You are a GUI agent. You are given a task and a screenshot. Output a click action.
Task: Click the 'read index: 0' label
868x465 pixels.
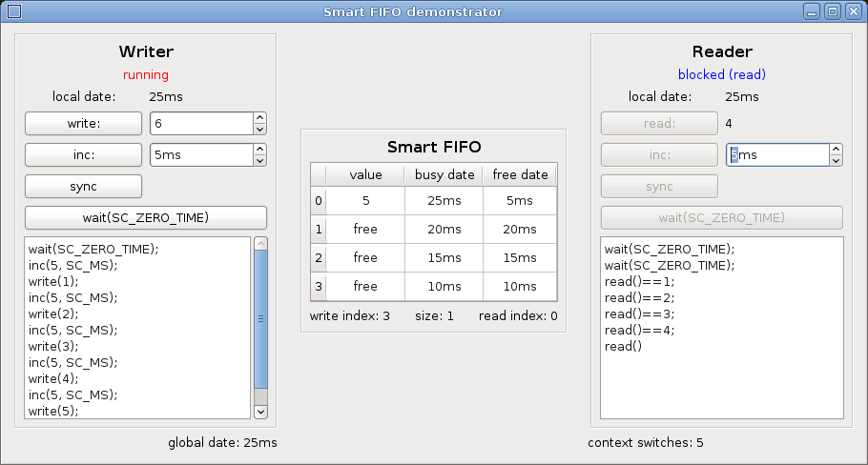click(518, 316)
